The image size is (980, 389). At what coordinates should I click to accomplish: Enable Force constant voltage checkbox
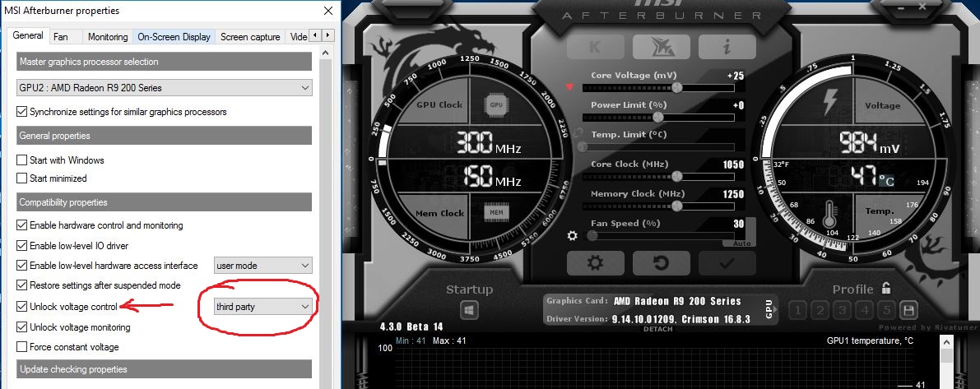click(x=22, y=347)
